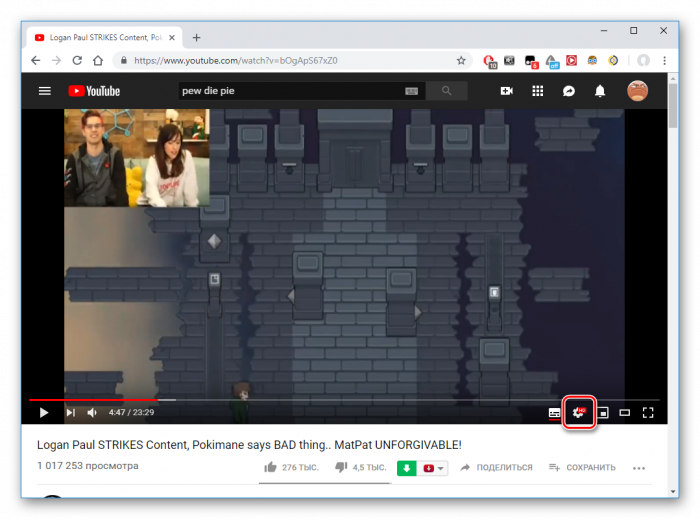Screen dimensions: 700x519
Task: Toggle subtitles on the video player
Action: [x=554, y=412]
